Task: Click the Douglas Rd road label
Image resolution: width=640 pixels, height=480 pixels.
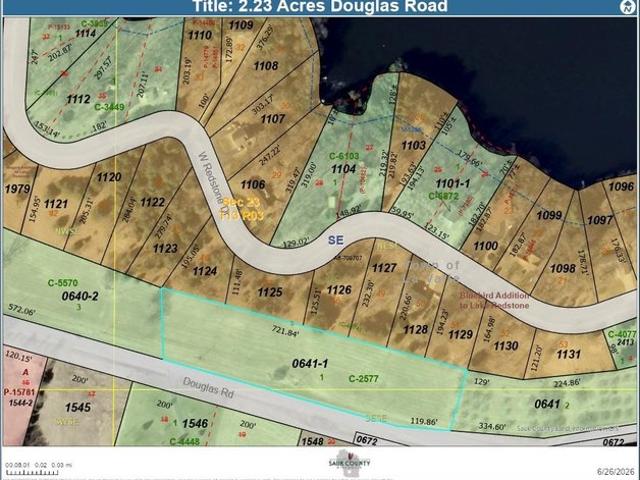Action: click(x=208, y=388)
